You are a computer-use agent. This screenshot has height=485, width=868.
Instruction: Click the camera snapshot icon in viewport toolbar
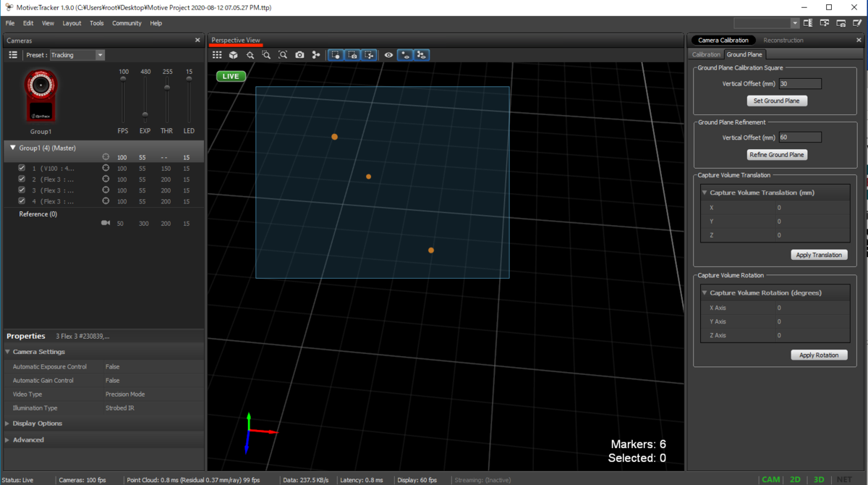click(x=299, y=55)
